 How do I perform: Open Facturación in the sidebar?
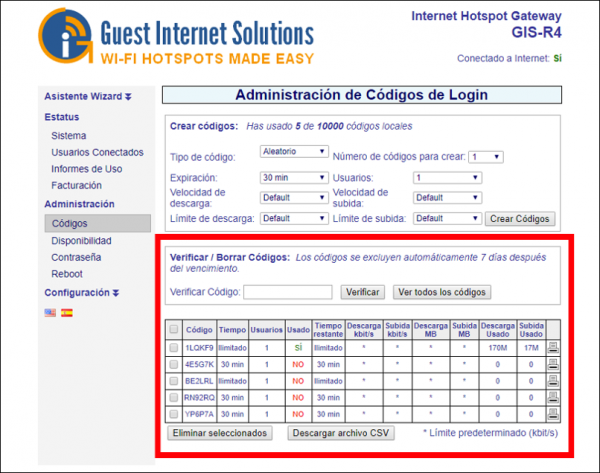(77, 186)
